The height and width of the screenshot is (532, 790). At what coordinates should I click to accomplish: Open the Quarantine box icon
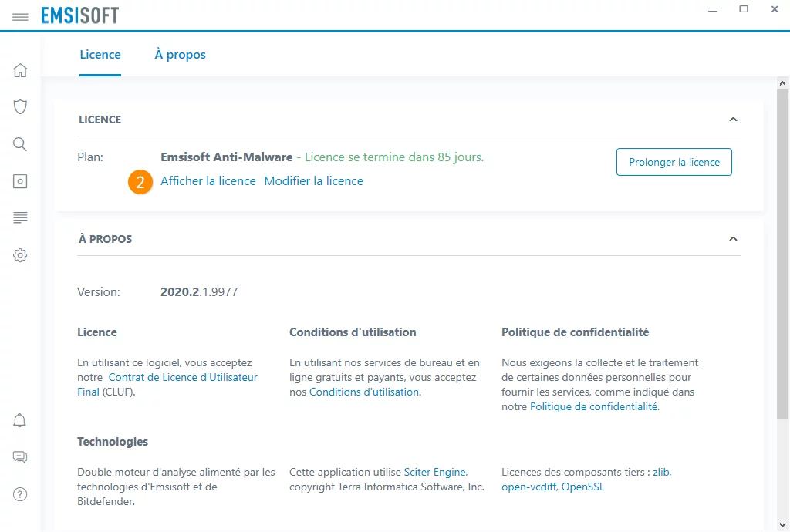coord(20,181)
